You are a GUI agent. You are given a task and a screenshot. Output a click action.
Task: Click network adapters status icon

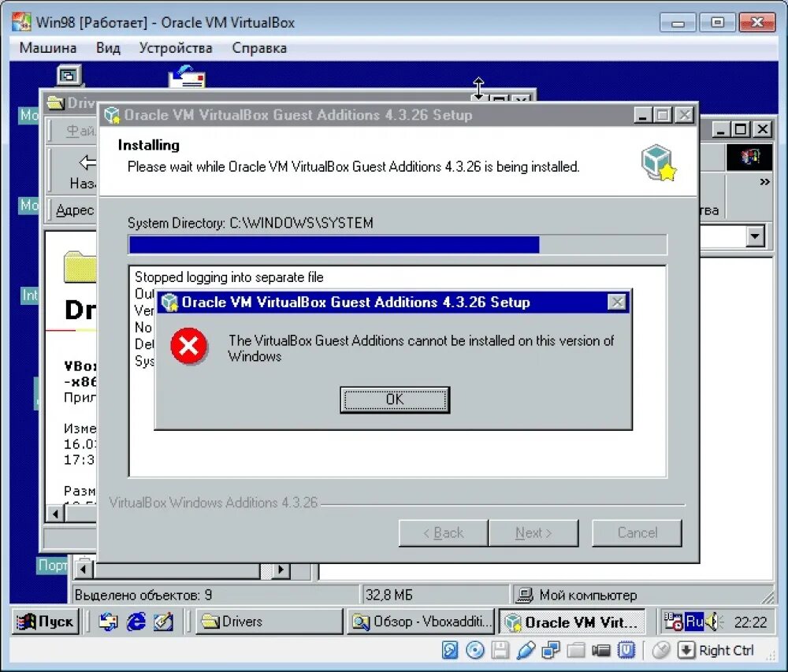coord(551,650)
